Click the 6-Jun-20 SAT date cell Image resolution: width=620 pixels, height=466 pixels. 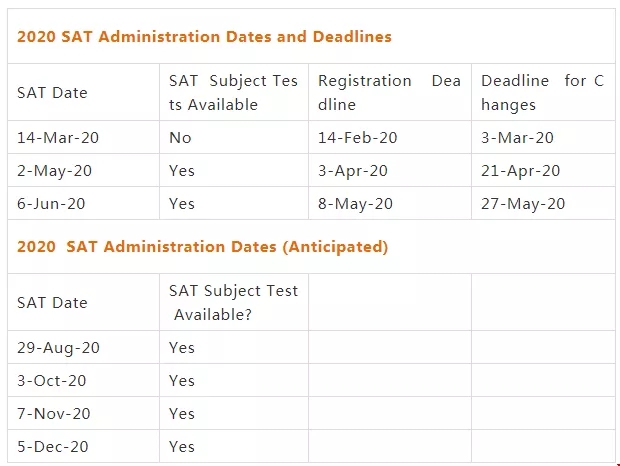(51, 204)
